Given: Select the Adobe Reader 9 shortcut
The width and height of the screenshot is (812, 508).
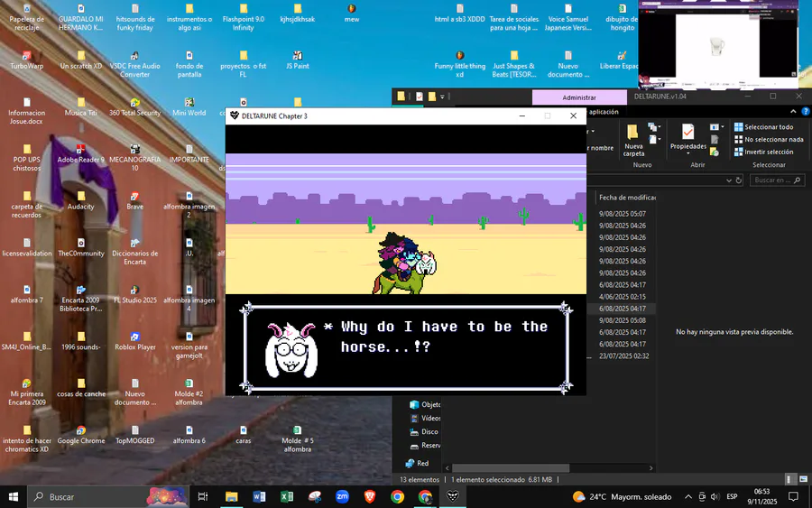Looking at the screenshot, I should click(x=81, y=153).
